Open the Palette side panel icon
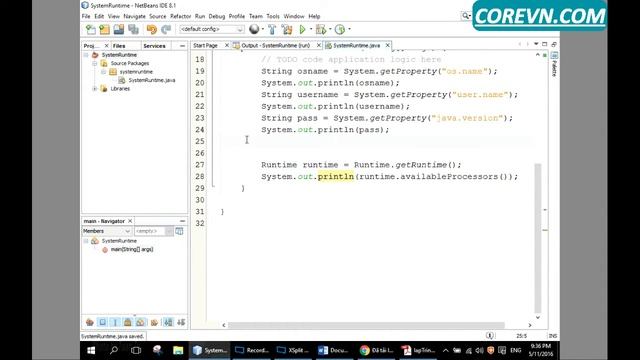The width and height of the screenshot is (640, 360). pos(554,56)
